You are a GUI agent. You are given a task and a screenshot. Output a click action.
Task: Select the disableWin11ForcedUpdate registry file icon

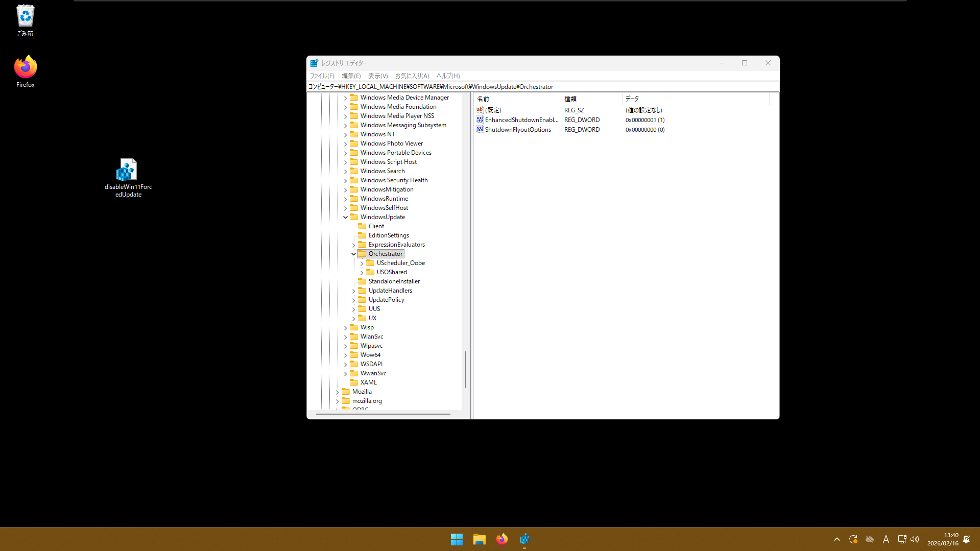(128, 171)
